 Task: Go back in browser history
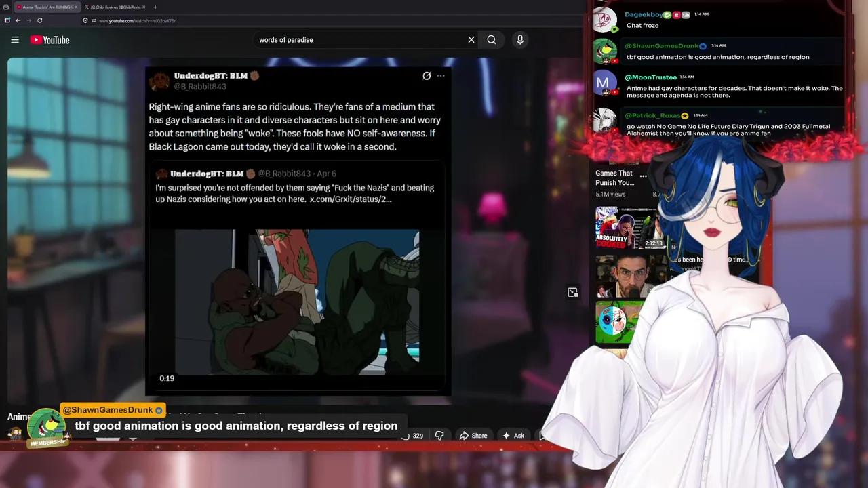click(18, 20)
